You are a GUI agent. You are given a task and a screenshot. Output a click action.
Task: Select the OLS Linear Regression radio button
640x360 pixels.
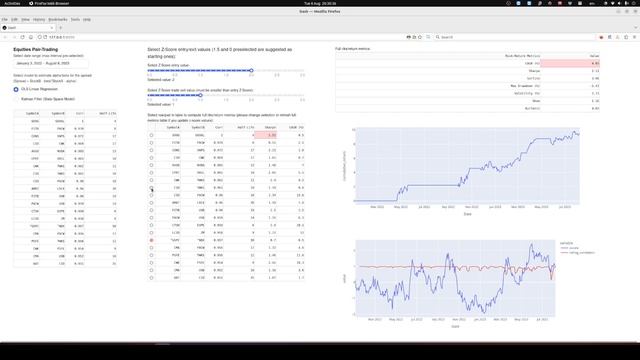pos(16,89)
